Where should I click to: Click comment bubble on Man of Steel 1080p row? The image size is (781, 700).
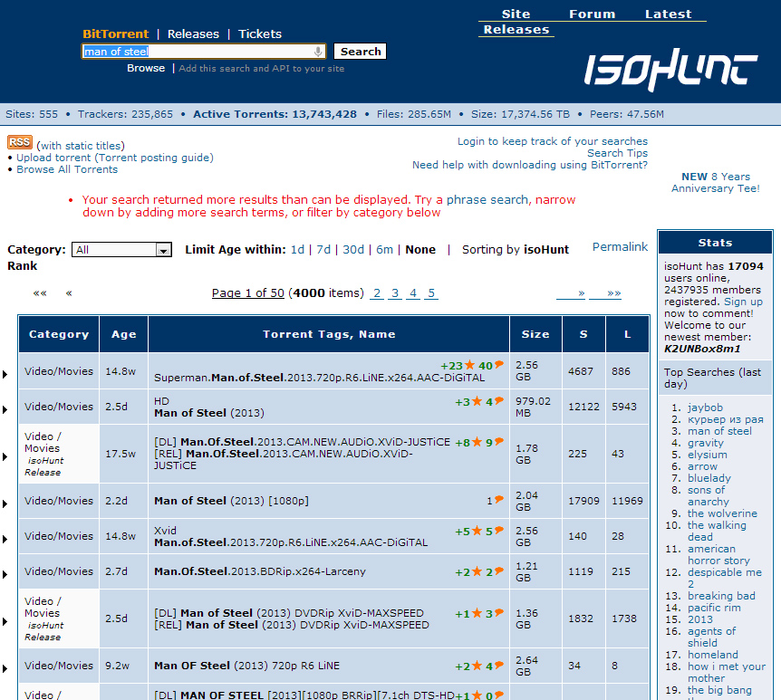click(x=498, y=500)
